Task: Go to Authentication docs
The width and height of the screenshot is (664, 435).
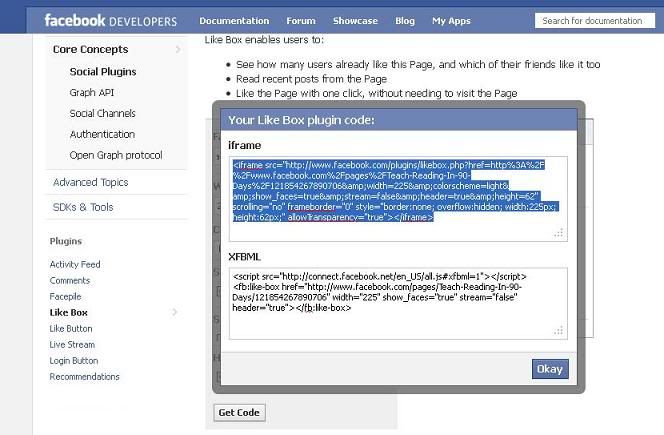Action: pyautogui.click(x=102, y=134)
